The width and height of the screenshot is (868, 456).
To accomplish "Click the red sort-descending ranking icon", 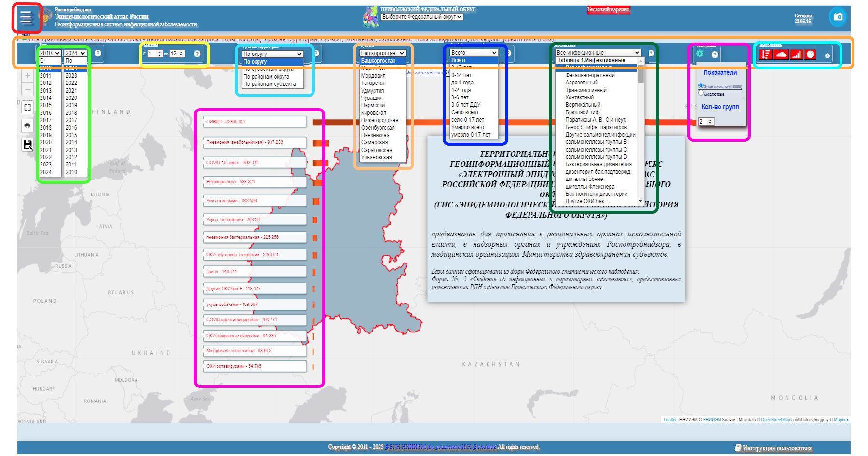I will point(765,55).
